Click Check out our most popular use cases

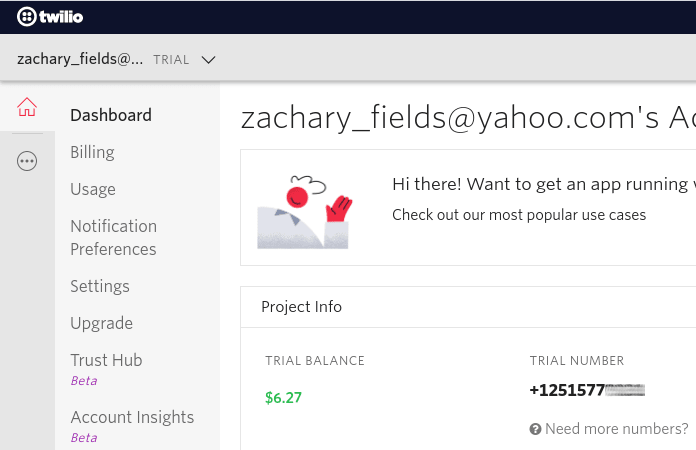tap(518, 215)
